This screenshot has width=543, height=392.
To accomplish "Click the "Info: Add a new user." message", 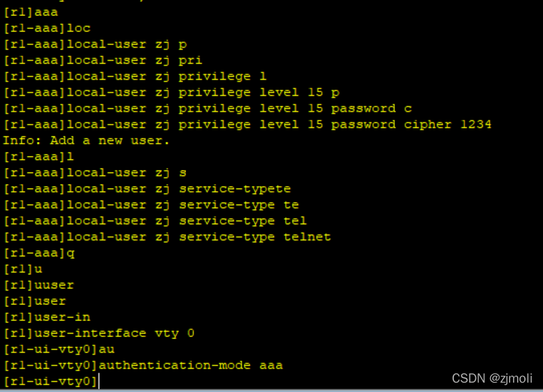I will tap(86, 140).
